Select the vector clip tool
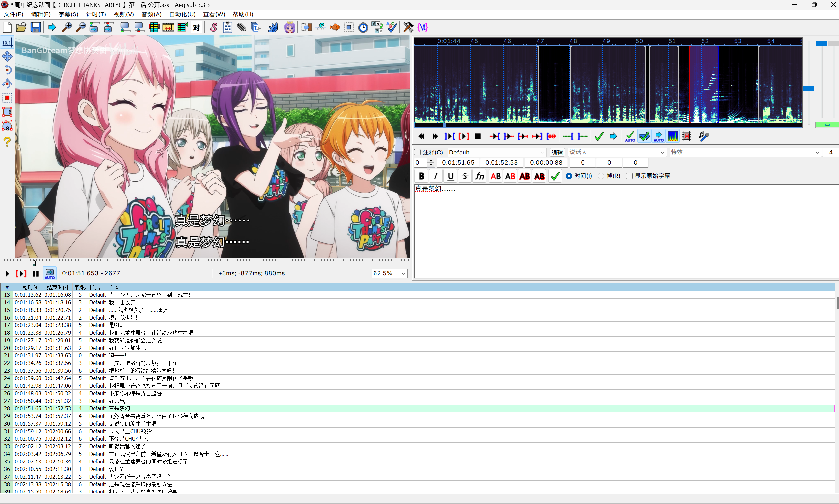 coord(7,126)
